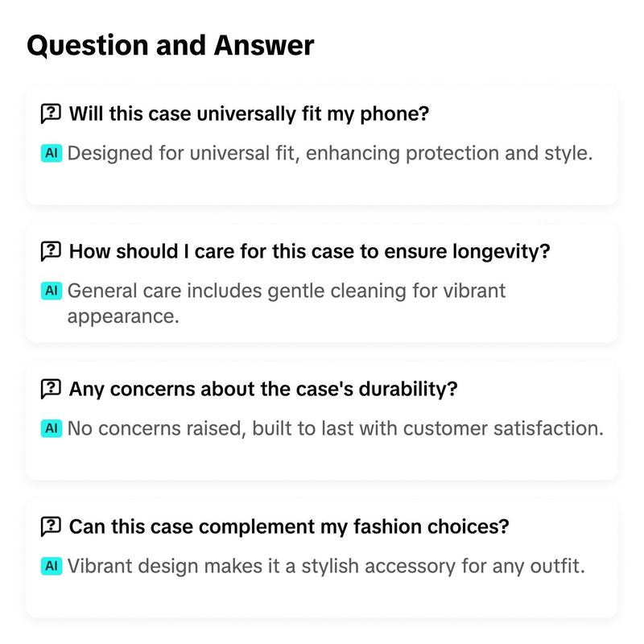Select the answer 'No concerns raised, built to last'
The image size is (644, 644).
pyautogui.click(x=335, y=428)
